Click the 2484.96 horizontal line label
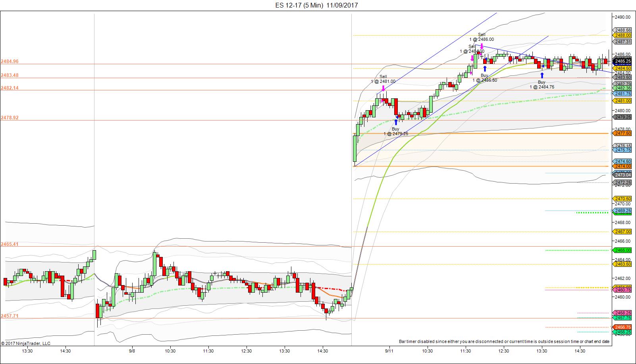636x364 pixels. point(10,61)
